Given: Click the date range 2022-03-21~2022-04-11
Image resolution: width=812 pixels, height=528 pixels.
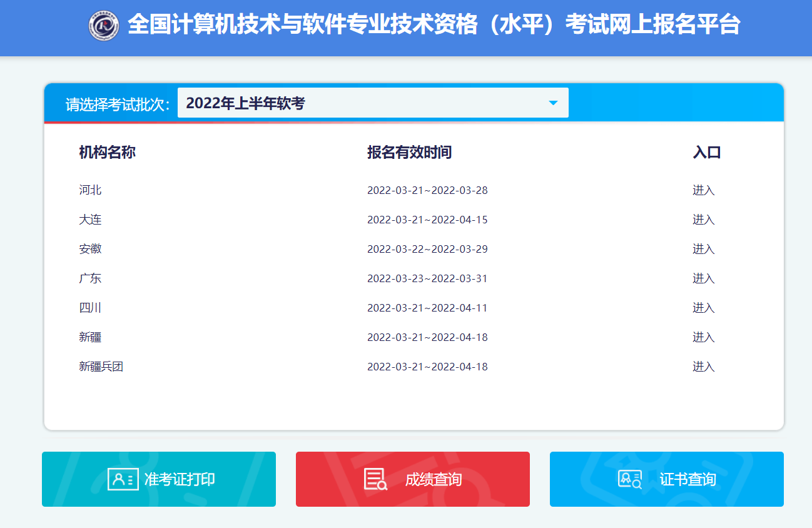Looking at the screenshot, I should 427,308.
